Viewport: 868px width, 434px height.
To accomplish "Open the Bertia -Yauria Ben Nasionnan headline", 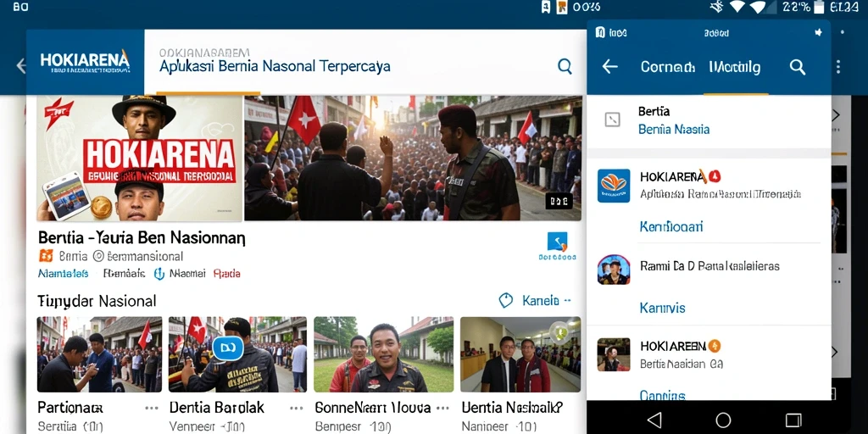I will [142, 238].
